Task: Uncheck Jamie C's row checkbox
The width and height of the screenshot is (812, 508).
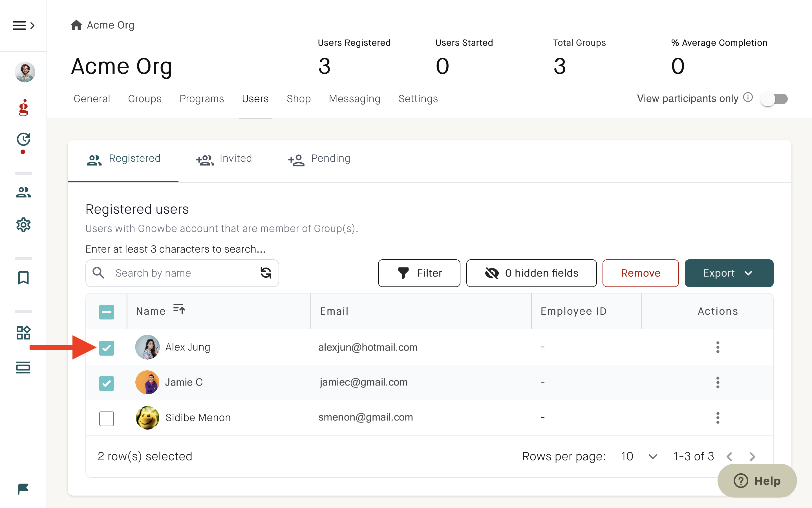Action: (x=106, y=383)
